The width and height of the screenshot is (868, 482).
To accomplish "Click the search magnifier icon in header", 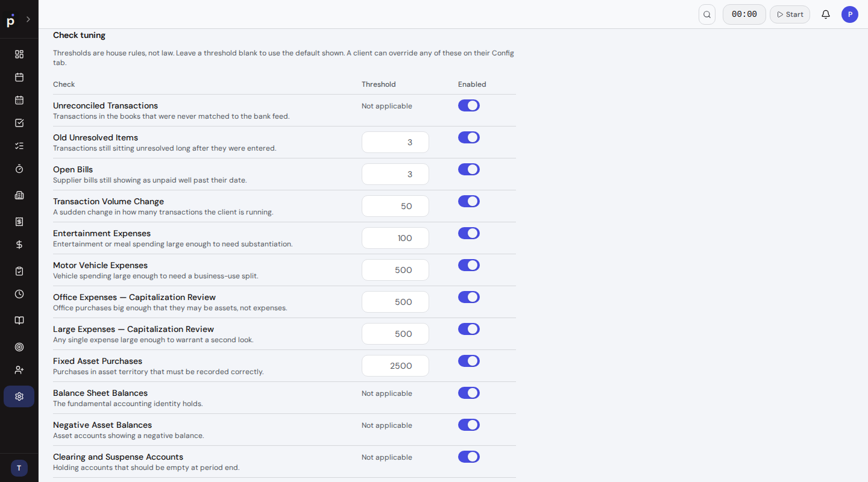I will (707, 14).
